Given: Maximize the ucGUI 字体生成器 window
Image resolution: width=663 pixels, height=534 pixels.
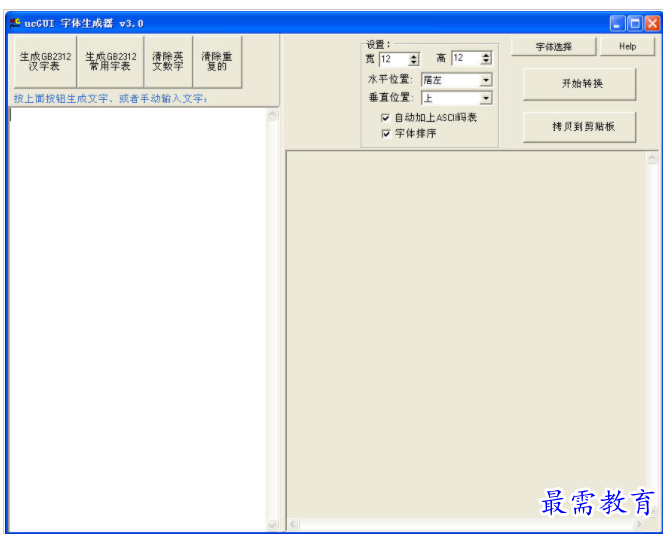Looking at the screenshot, I should 635,23.
